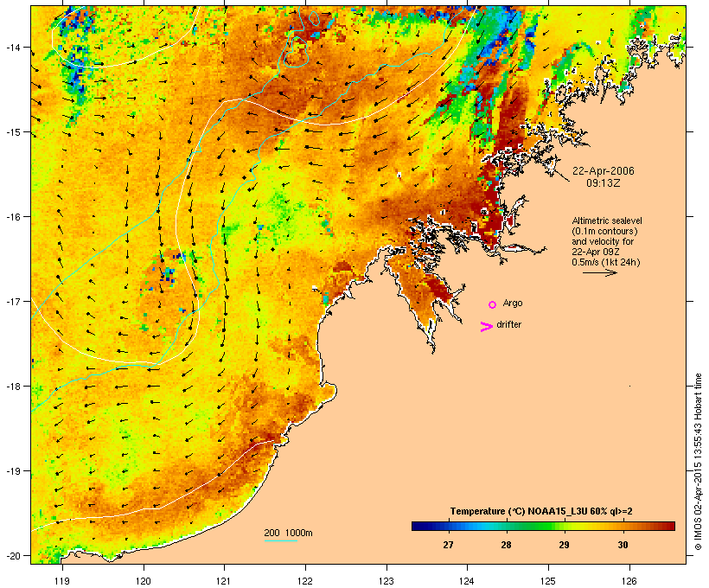The width and height of the screenshot is (709, 588).
Task: Click the longitude label 126
Action: click(629, 581)
